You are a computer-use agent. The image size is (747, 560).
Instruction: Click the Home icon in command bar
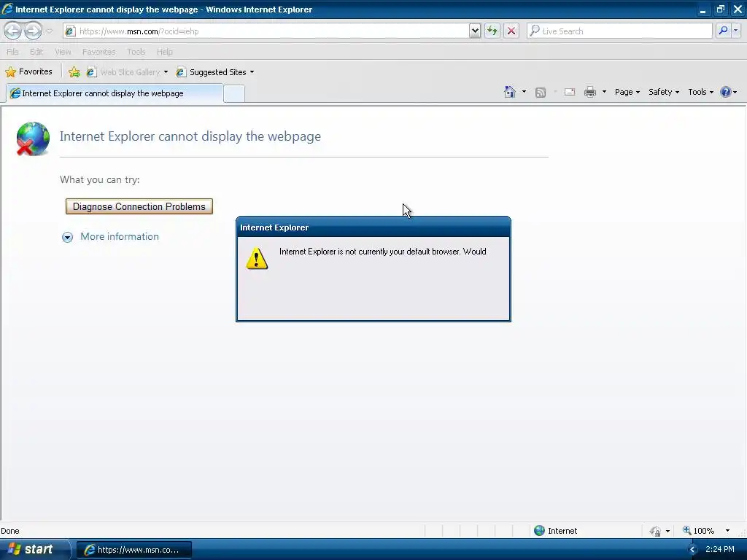[x=510, y=92]
